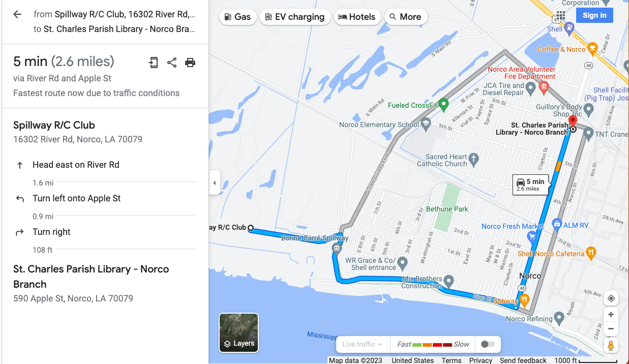The width and height of the screenshot is (629, 364).
Task: Zoom in with the plus button
Action: pos(611,314)
